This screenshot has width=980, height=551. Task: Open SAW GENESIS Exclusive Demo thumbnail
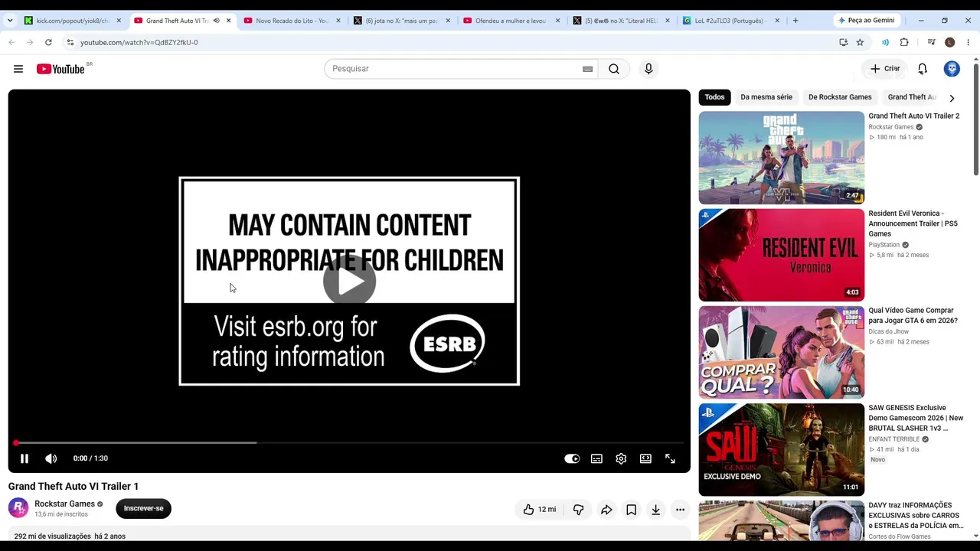point(781,450)
